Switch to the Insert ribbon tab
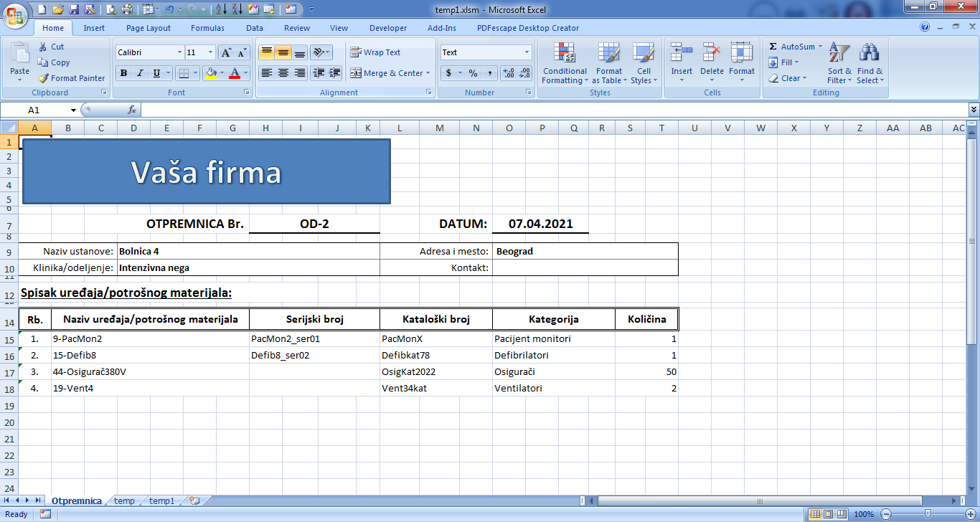 (x=94, y=28)
